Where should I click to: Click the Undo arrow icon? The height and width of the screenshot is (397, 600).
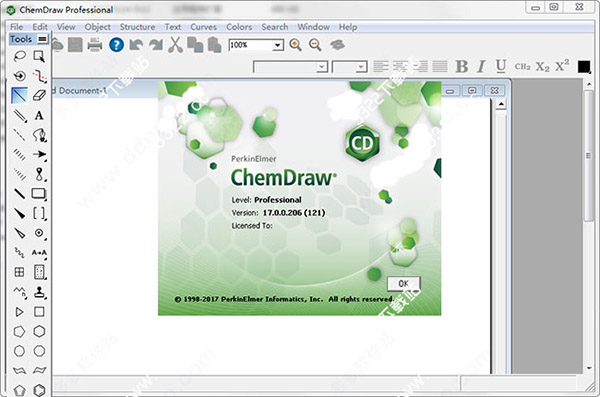tap(136, 45)
